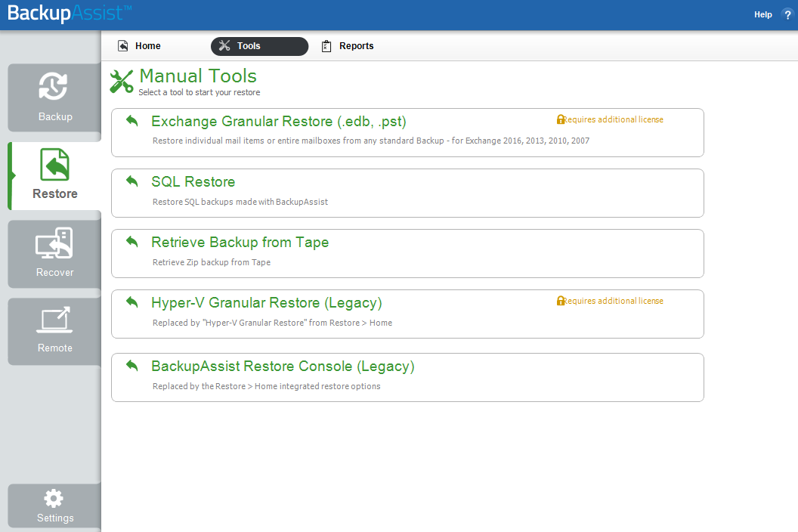
Task: Click Exchange's "Requires additional license" notice
Action: click(614, 119)
